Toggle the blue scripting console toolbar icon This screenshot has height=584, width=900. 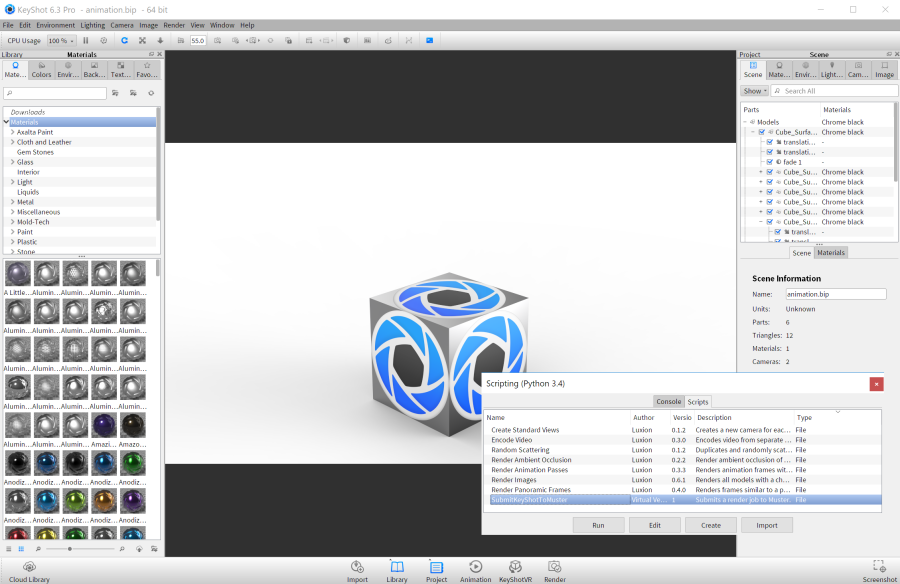pos(429,41)
